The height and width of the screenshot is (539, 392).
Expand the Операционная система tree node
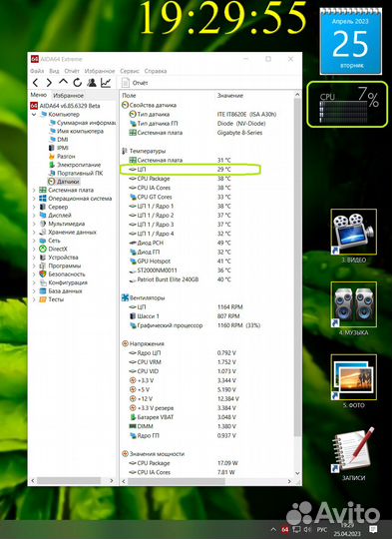[34, 199]
